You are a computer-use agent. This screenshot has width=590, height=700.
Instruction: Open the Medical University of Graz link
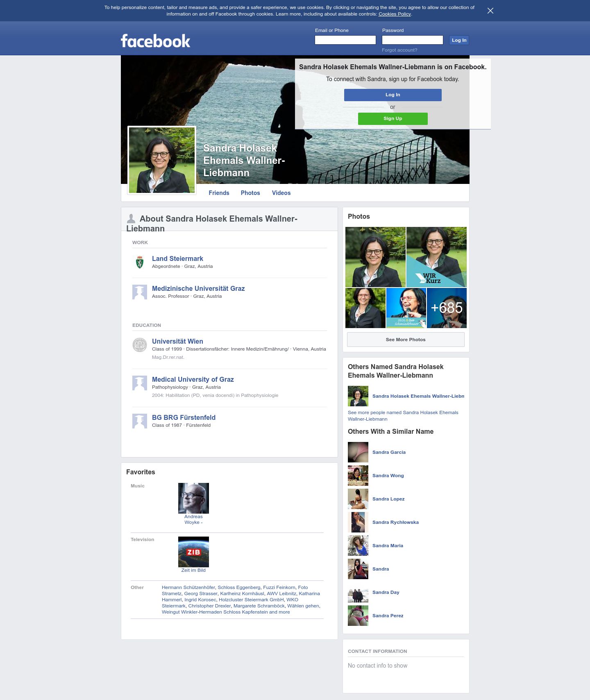coord(193,379)
